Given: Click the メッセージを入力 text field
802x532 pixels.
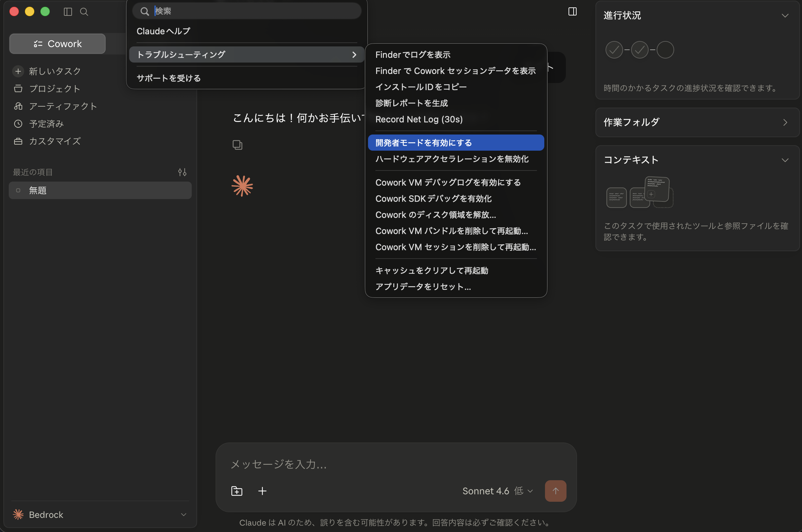Looking at the screenshot, I should click(x=396, y=464).
